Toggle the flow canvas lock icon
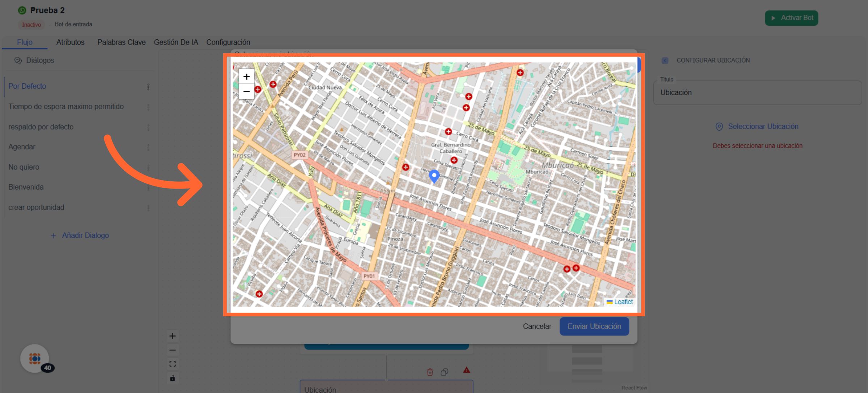This screenshot has height=393, width=868. coord(173,378)
